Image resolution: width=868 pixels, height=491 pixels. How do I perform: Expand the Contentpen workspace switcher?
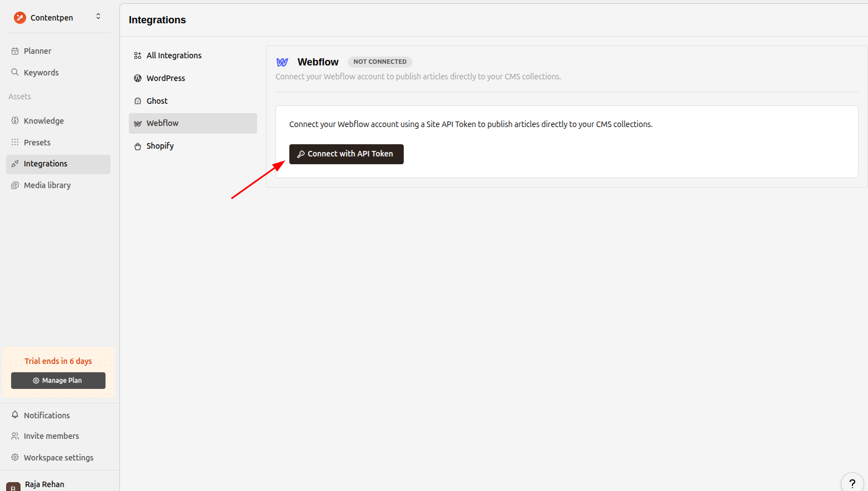[98, 17]
